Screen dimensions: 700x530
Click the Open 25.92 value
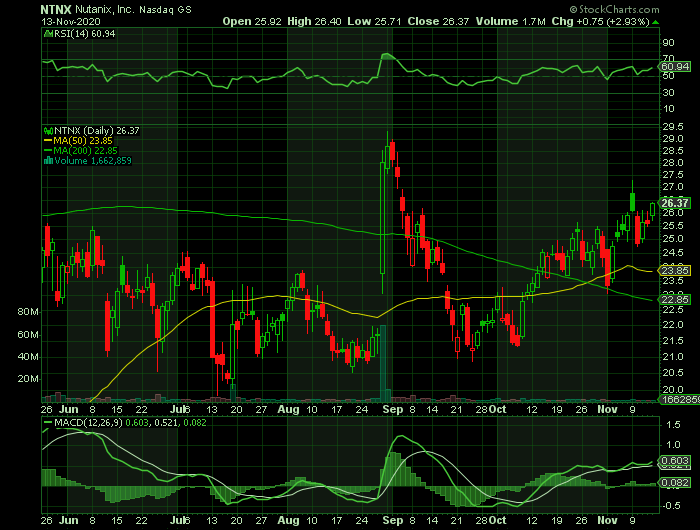[252, 21]
